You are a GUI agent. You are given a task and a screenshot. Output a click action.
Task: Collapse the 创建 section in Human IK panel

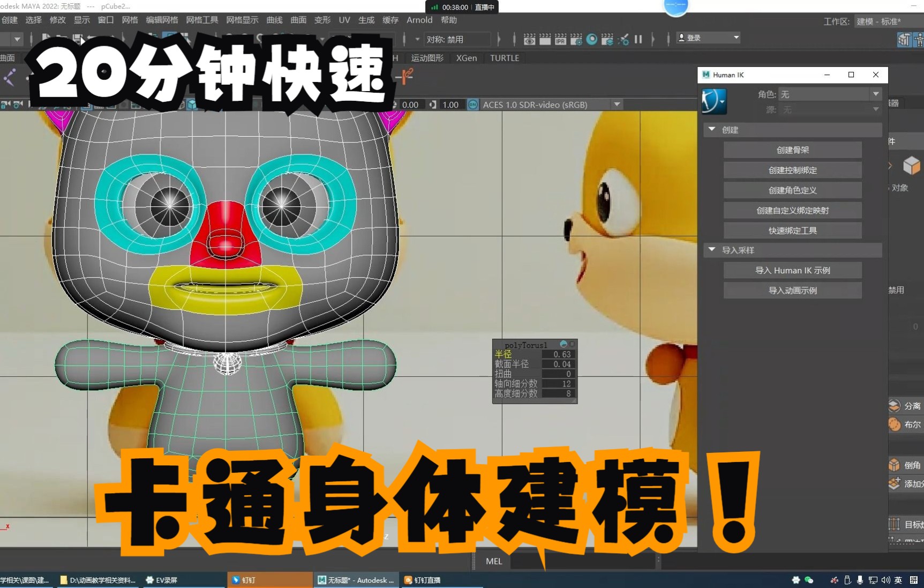click(x=712, y=129)
